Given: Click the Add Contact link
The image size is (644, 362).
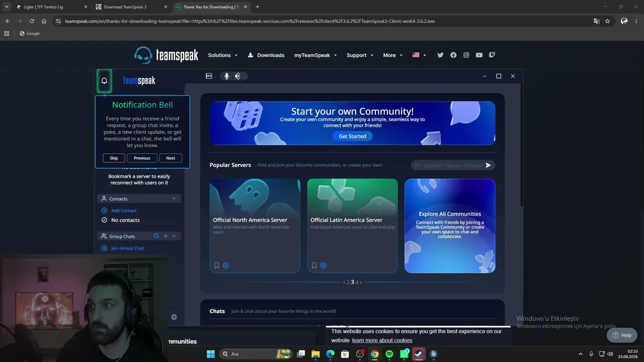Looking at the screenshot, I should pos(124,211).
